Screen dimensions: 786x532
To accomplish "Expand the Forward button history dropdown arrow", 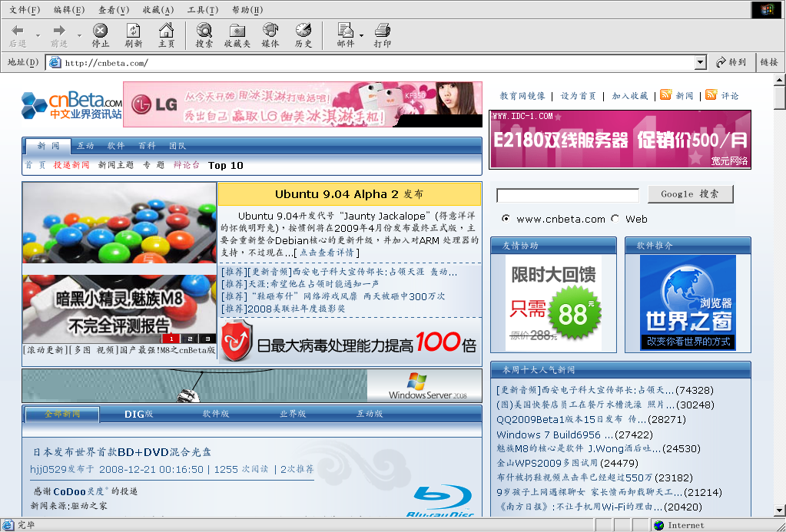I will point(79,35).
